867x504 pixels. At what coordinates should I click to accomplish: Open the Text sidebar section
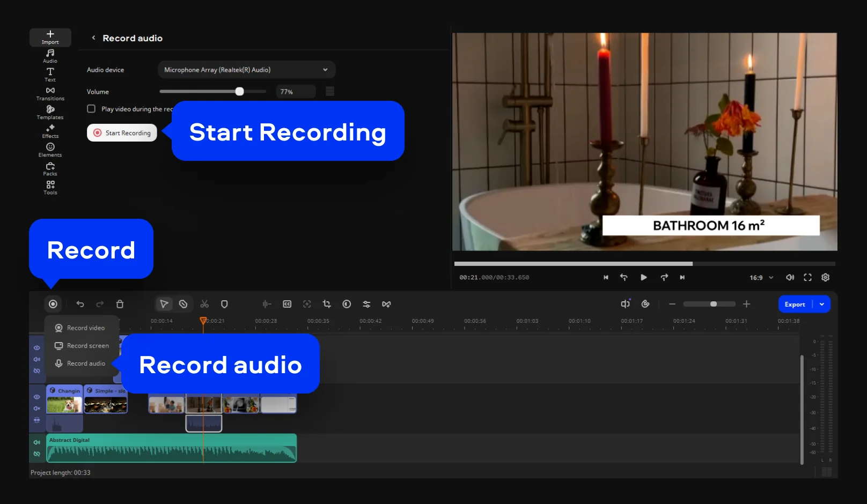(50, 75)
